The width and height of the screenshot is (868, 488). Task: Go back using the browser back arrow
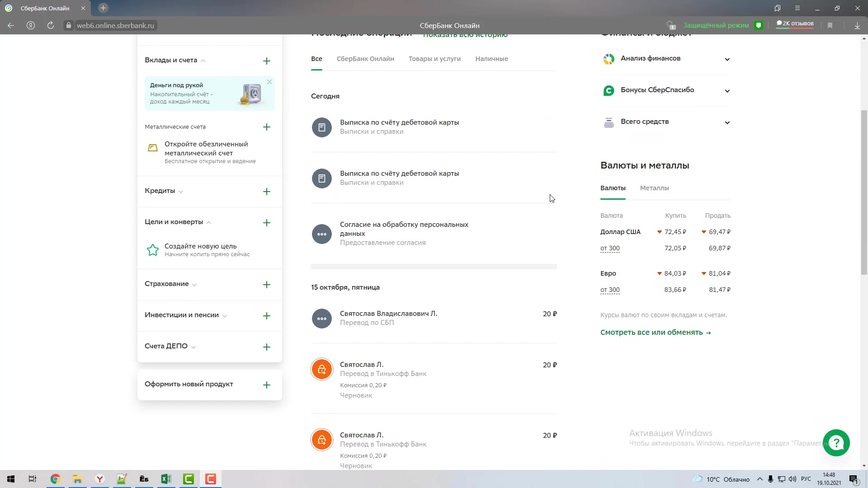coord(11,25)
